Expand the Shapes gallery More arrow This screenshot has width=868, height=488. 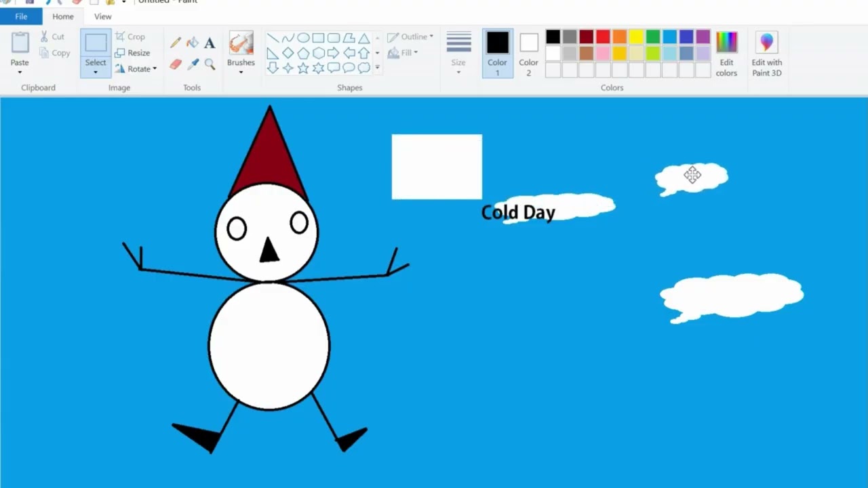(x=377, y=68)
